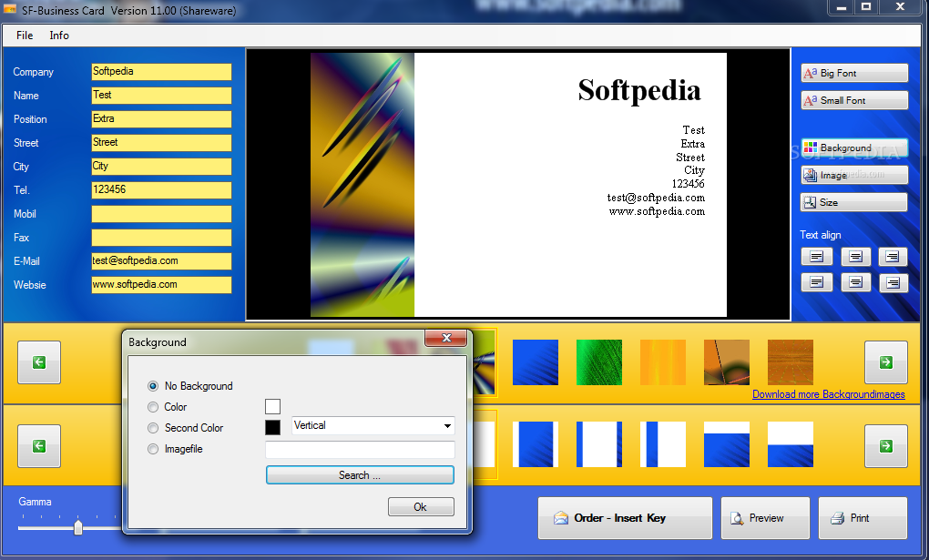The width and height of the screenshot is (929, 560).
Task: Click the Name field containing Test
Action: click(161, 96)
